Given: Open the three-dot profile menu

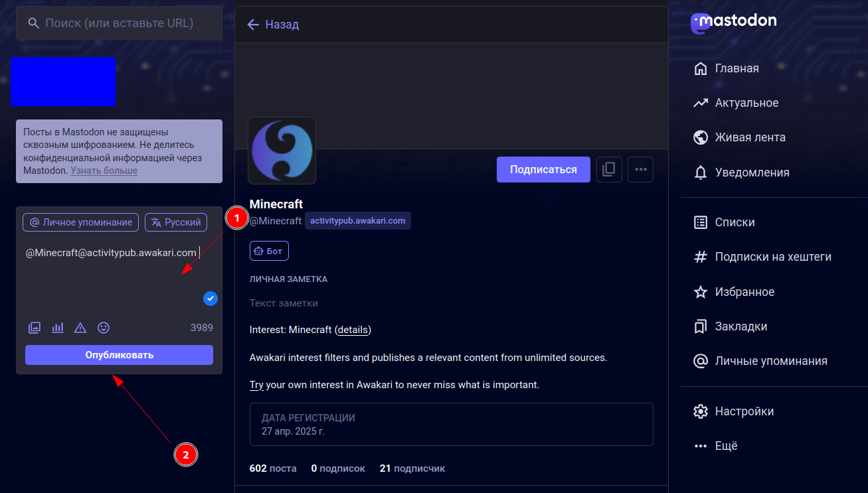Looking at the screenshot, I should tap(640, 169).
